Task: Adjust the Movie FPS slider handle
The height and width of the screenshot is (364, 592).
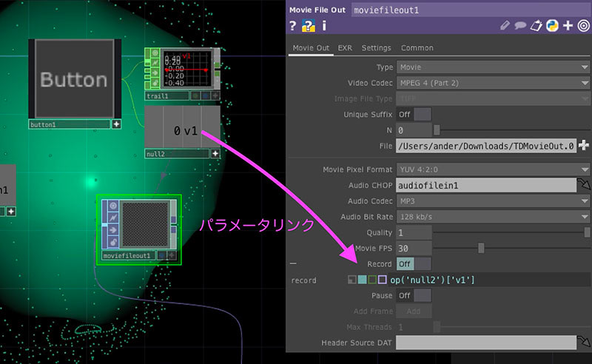Action: point(481,248)
